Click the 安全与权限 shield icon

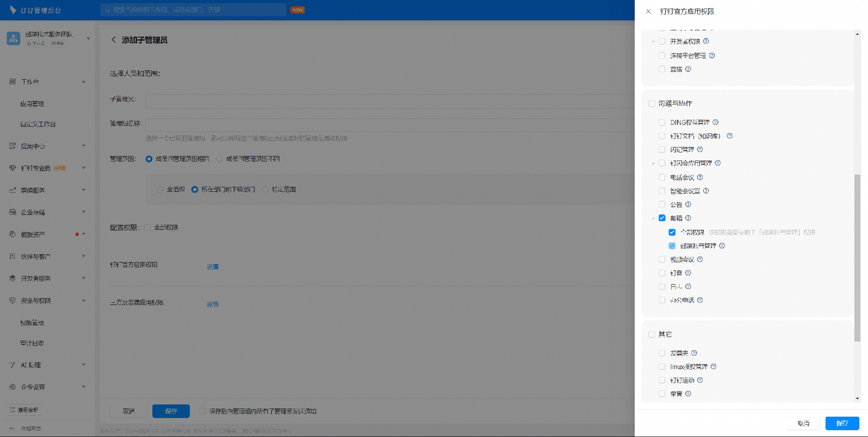click(x=12, y=300)
